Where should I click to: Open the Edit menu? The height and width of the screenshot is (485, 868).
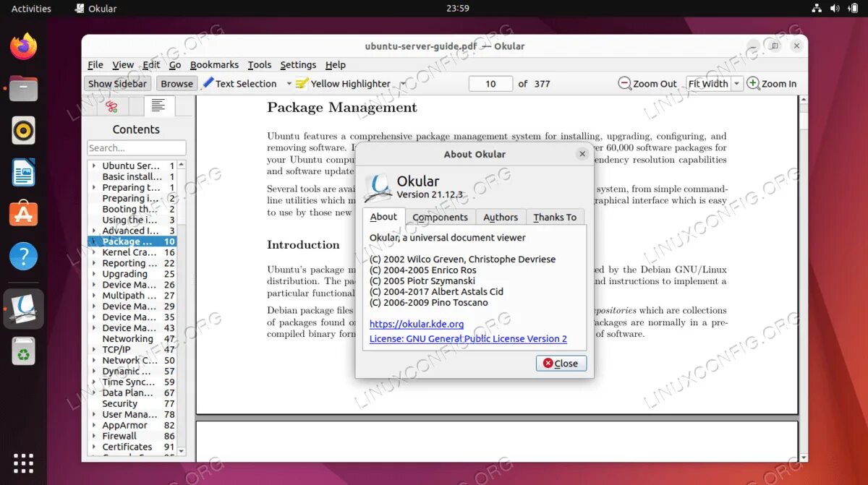pos(151,64)
